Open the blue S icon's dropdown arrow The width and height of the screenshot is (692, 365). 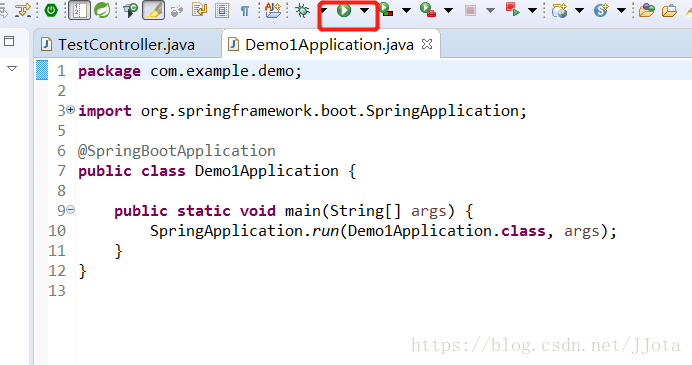point(621,10)
